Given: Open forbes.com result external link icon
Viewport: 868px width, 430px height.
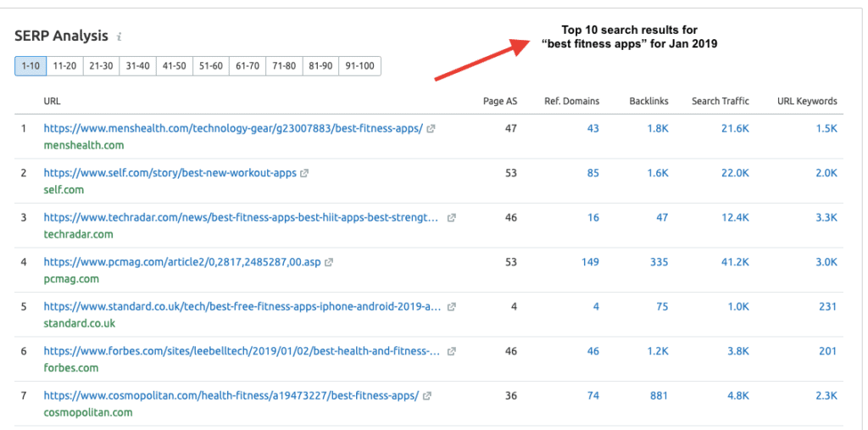Looking at the screenshot, I should coord(452,351).
